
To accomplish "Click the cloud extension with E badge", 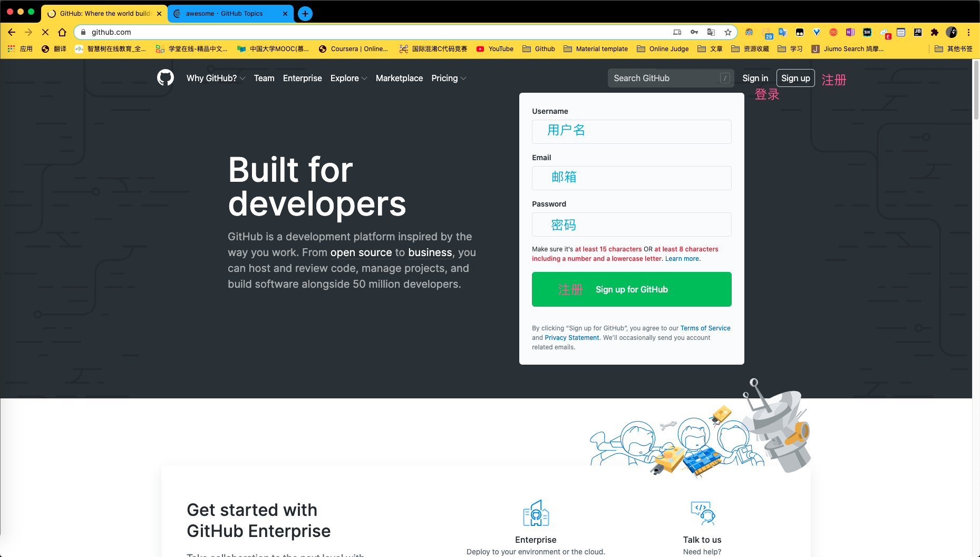I will 885,33.
